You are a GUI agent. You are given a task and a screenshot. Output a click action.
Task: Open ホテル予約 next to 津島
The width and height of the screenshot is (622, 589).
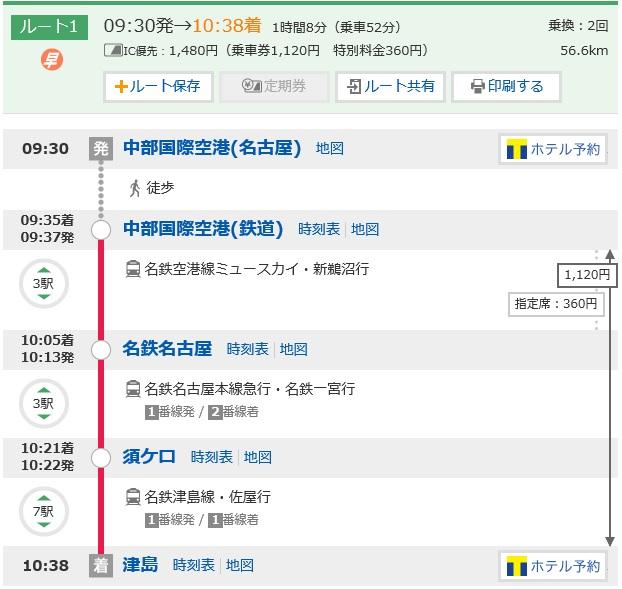[x=553, y=566]
